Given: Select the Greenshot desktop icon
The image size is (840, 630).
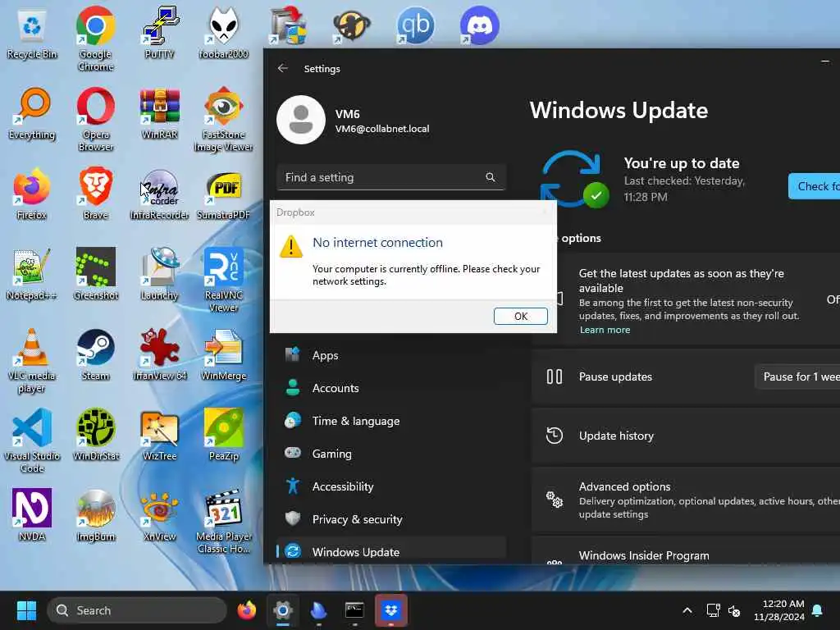Looking at the screenshot, I should click(95, 274).
